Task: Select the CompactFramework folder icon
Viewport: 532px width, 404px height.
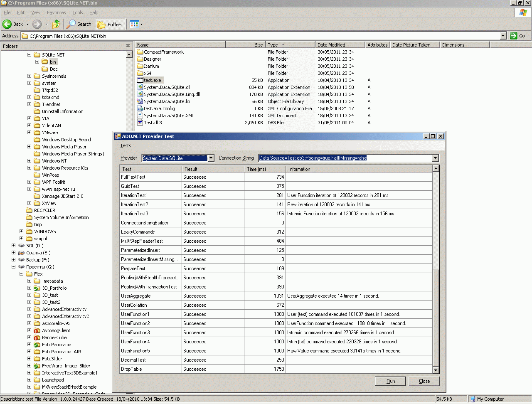Action: [x=140, y=52]
